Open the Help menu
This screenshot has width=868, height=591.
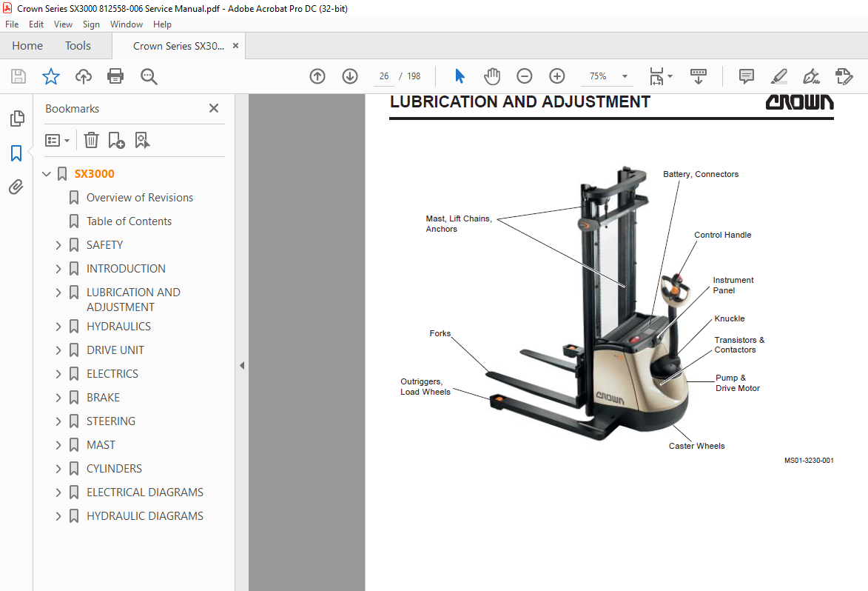point(162,24)
